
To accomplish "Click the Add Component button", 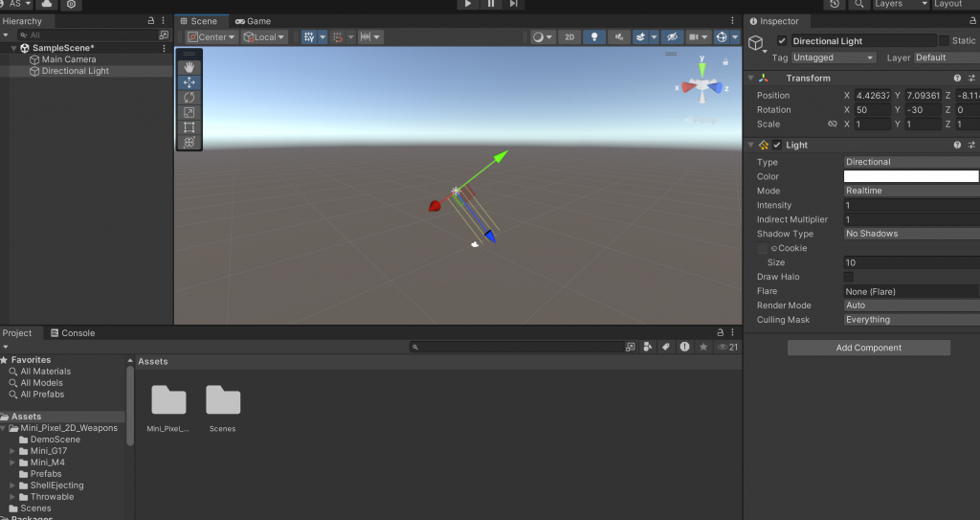I will 869,348.
